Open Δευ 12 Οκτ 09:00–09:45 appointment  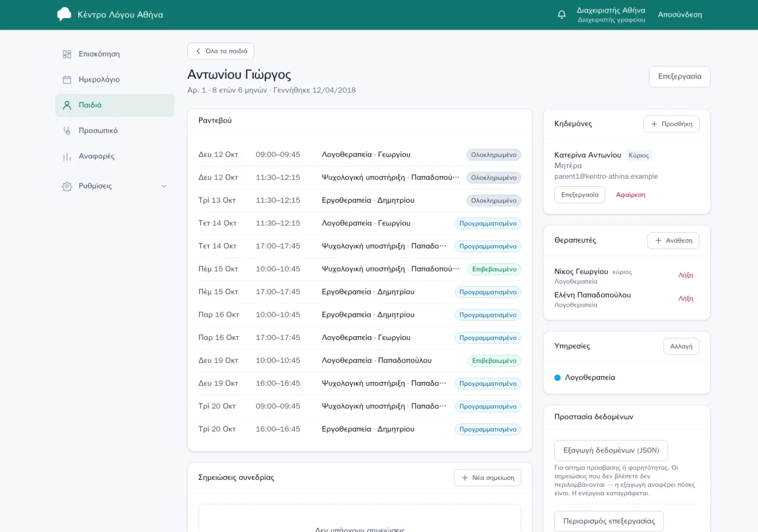pos(360,155)
